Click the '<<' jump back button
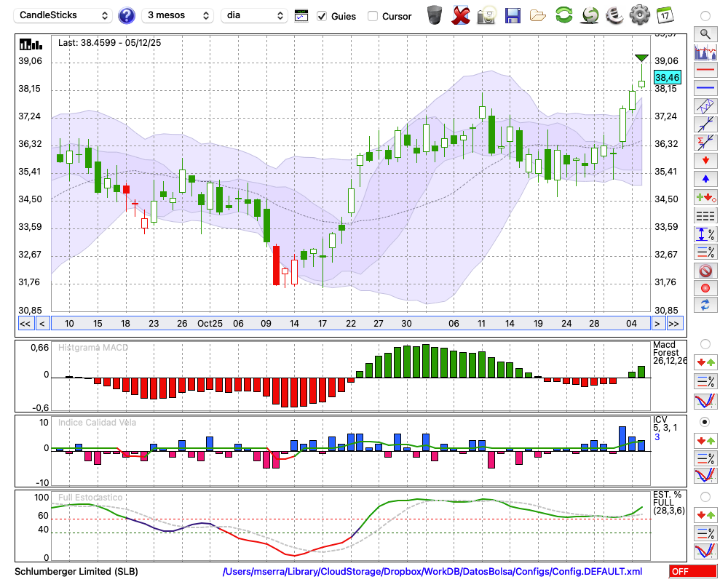Viewport: 728px width, 582px height. [x=25, y=324]
